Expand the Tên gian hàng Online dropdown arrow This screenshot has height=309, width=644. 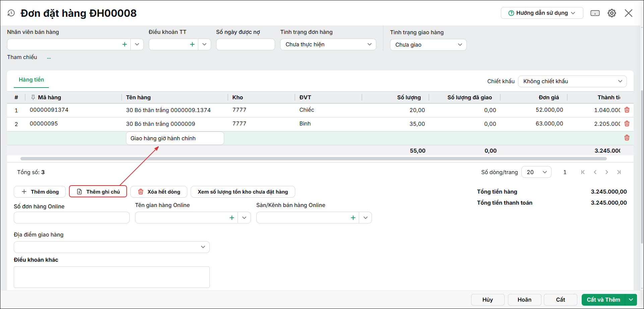[x=244, y=218]
